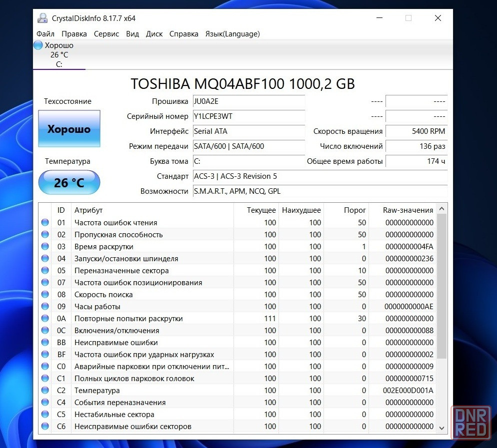The width and height of the screenshot is (497, 448).
Task: Click the Буква тома field C:
Action: (x=249, y=161)
